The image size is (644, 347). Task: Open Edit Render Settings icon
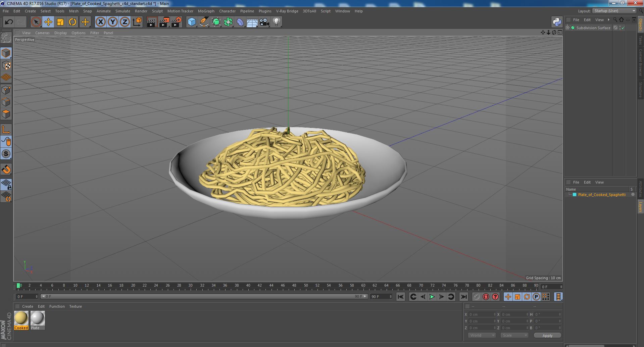[177, 22]
